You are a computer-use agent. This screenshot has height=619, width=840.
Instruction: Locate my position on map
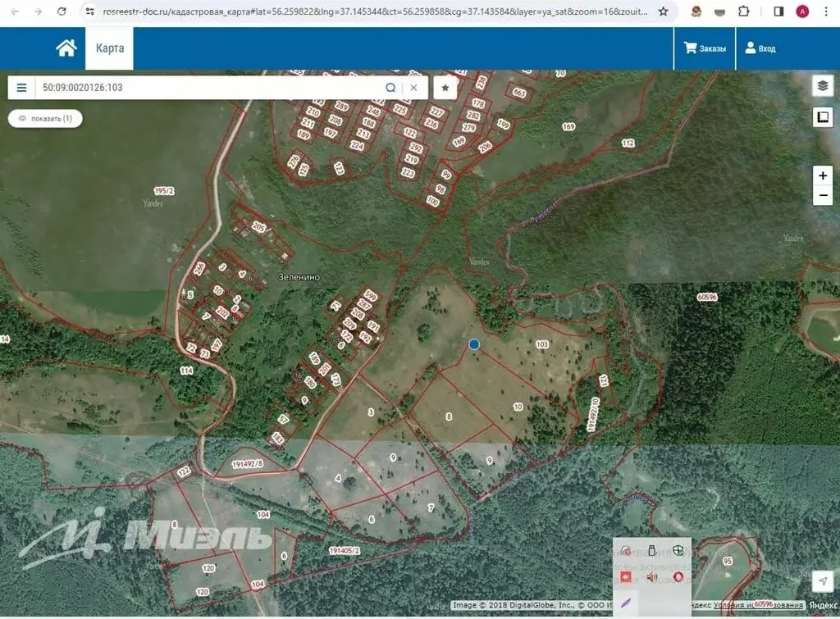[823, 580]
